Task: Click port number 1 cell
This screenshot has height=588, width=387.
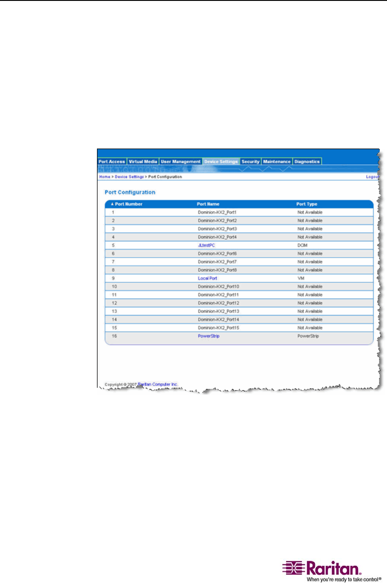Action: pos(113,212)
